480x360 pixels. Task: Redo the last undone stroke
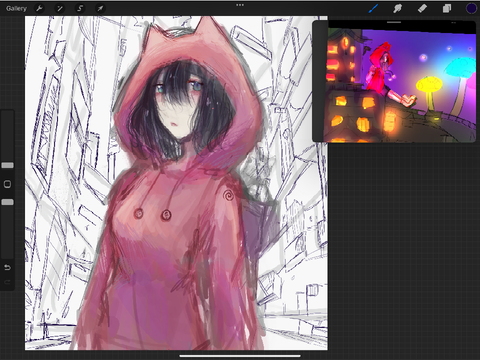pyautogui.click(x=7, y=282)
